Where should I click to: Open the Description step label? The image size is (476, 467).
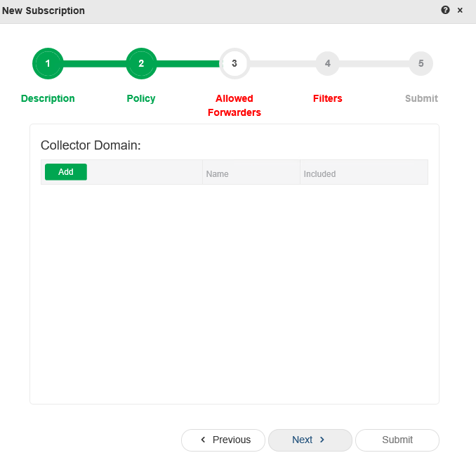coord(48,98)
